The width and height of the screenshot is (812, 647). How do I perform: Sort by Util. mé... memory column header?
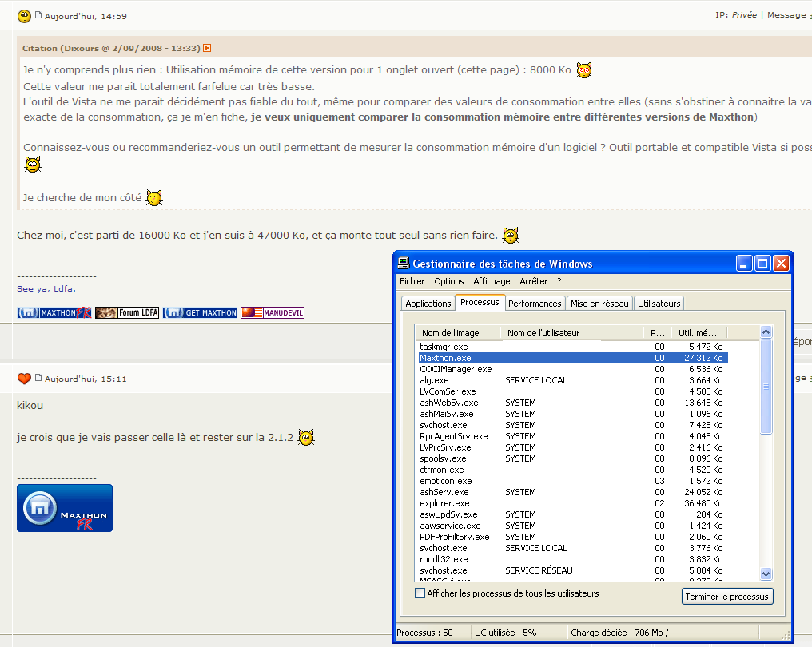699,333
